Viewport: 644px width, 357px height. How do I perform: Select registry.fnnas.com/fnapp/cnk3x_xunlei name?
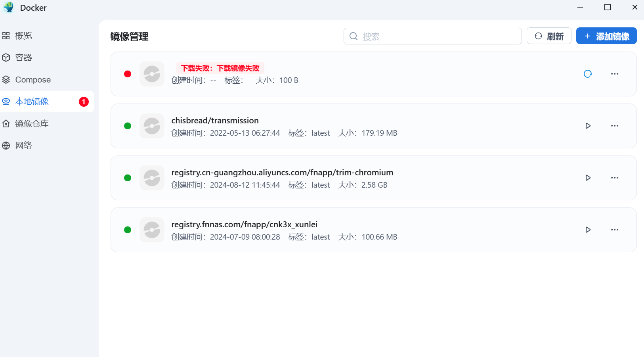[244, 225]
